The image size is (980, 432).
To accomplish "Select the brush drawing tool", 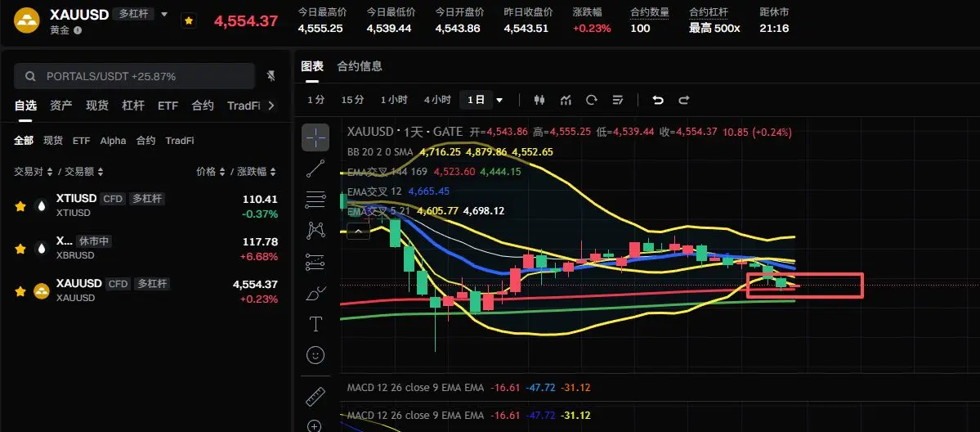I will pos(315,293).
